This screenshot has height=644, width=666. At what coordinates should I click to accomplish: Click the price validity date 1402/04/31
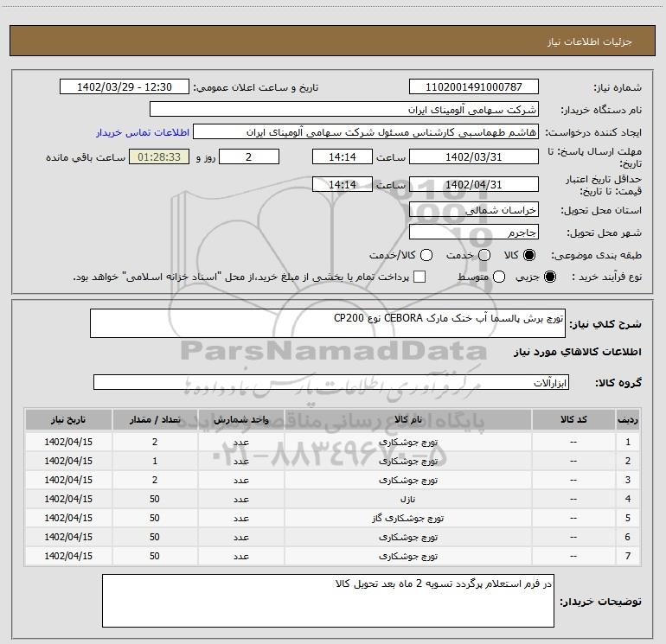pos(473,184)
